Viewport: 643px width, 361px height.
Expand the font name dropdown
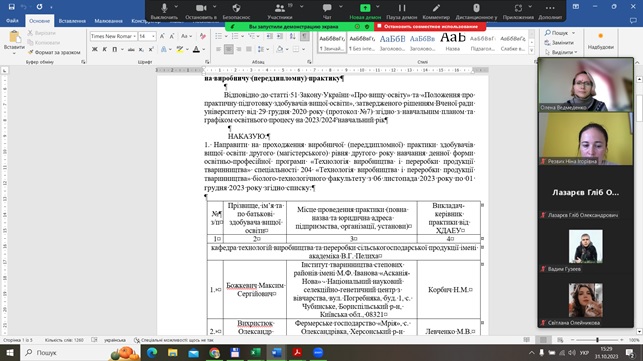point(135,37)
